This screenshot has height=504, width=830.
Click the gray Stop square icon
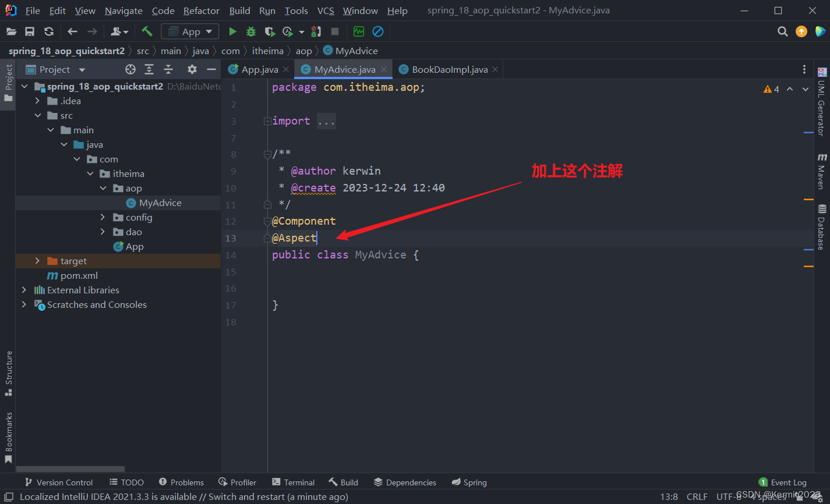pyautogui.click(x=335, y=31)
